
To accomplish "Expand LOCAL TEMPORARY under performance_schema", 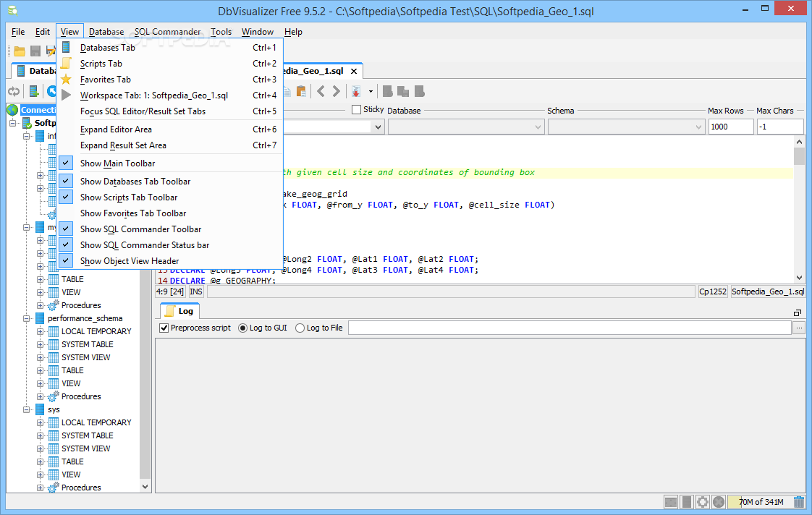I will [x=40, y=331].
